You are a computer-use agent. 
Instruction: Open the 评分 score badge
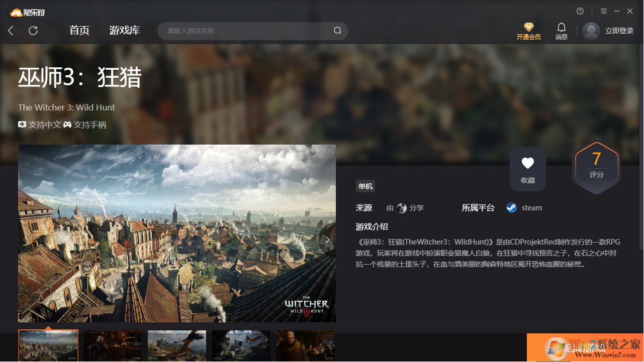[597, 168]
